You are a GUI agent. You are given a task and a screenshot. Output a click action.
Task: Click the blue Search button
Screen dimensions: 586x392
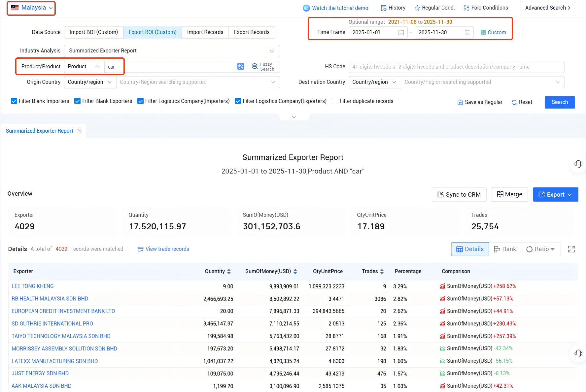click(x=560, y=102)
